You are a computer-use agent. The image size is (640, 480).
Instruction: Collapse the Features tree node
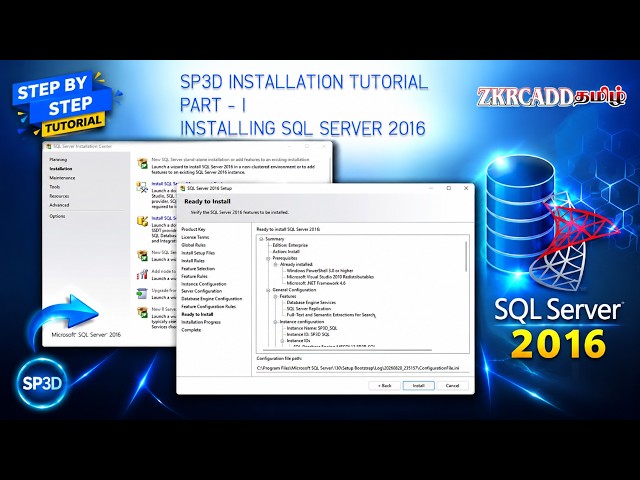click(276, 296)
